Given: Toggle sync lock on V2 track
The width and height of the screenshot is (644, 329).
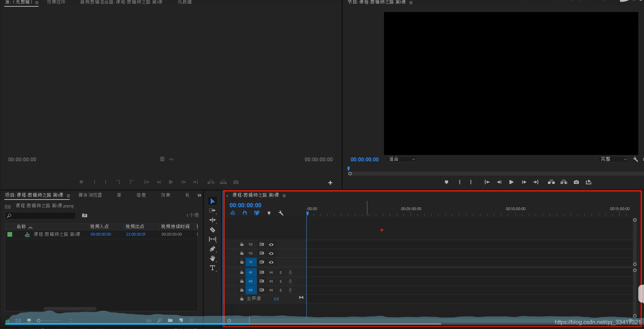Looking at the screenshot, I should (x=261, y=253).
